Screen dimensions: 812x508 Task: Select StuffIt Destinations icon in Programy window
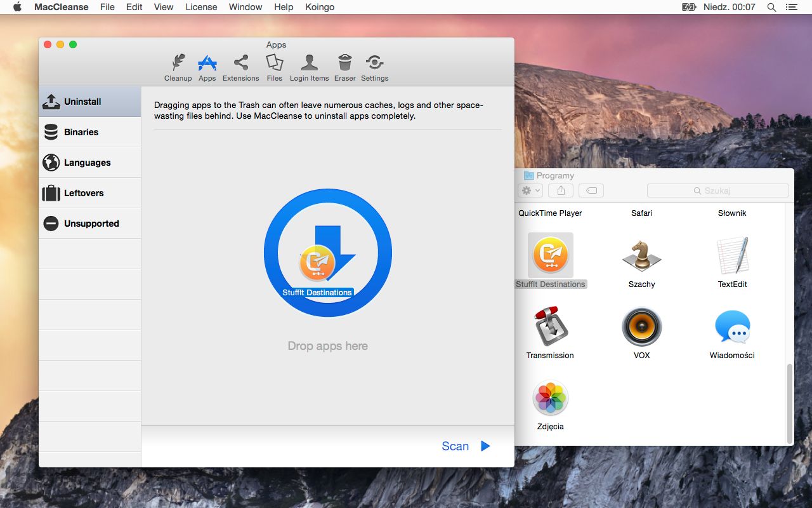(x=551, y=255)
